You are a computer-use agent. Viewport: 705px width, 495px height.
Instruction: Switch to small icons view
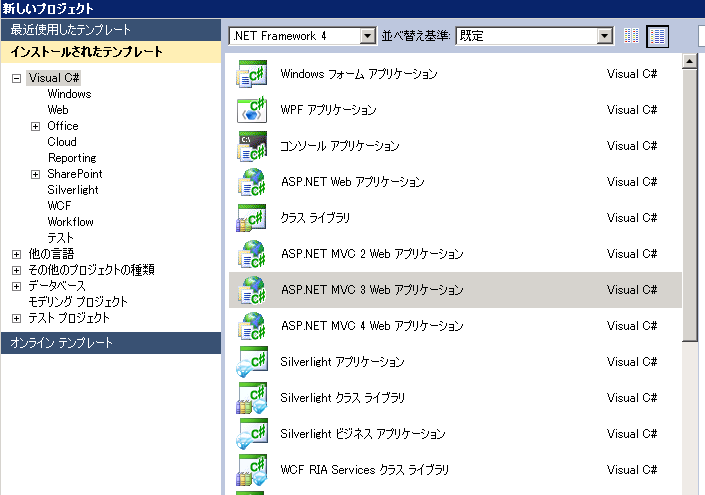click(x=631, y=36)
